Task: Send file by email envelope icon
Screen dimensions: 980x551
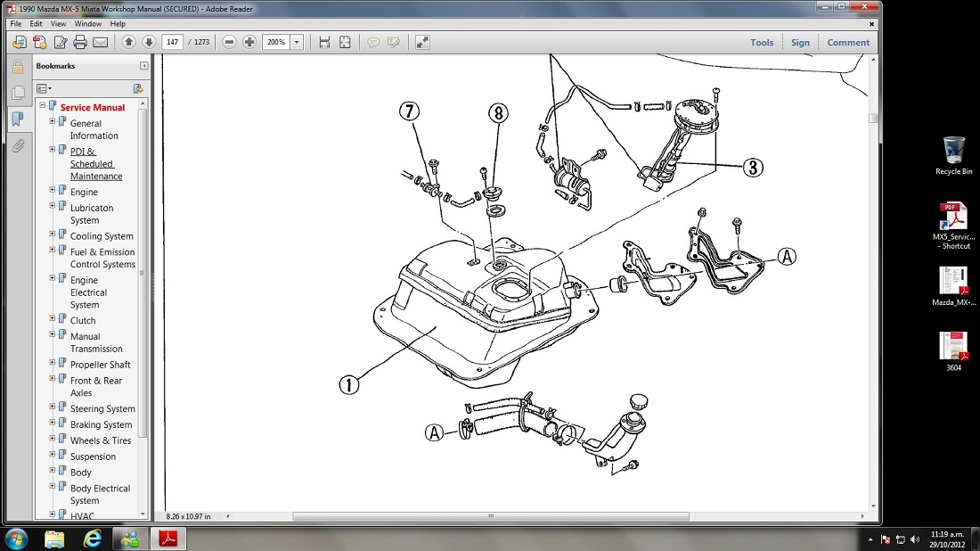Action: tap(100, 42)
